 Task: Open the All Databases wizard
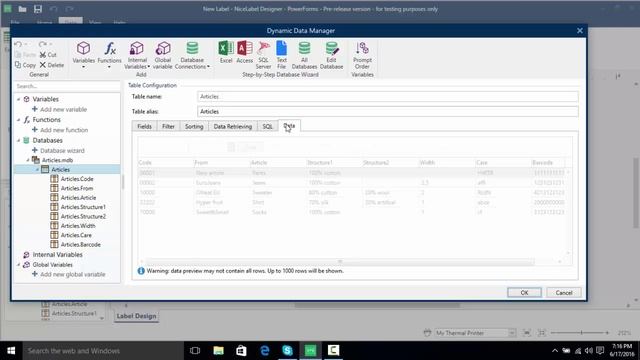(x=304, y=55)
